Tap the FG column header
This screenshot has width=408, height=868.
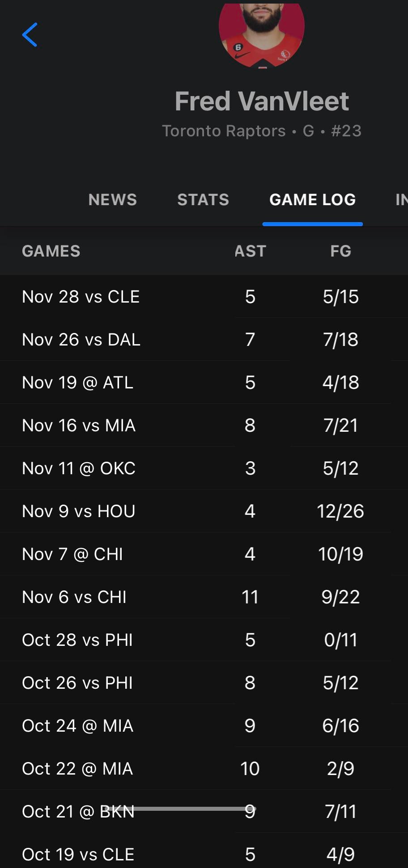(340, 251)
